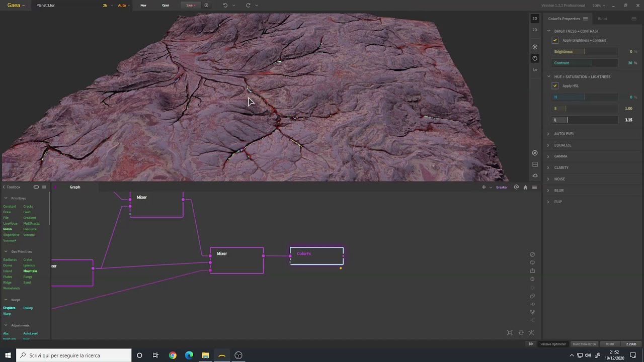Toggle the Toolbox pill switch
644x362 pixels.
(36, 187)
